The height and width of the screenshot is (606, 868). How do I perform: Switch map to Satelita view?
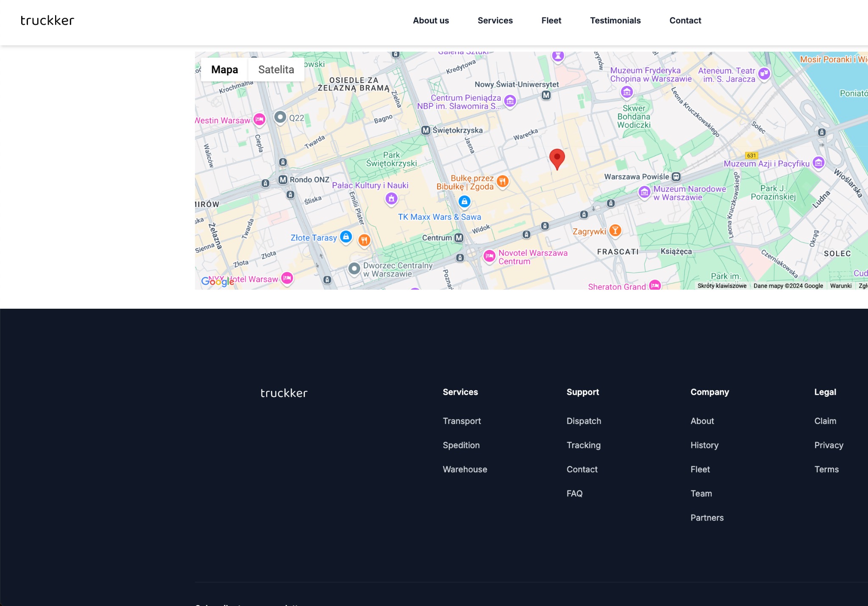[x=276, y=69]
